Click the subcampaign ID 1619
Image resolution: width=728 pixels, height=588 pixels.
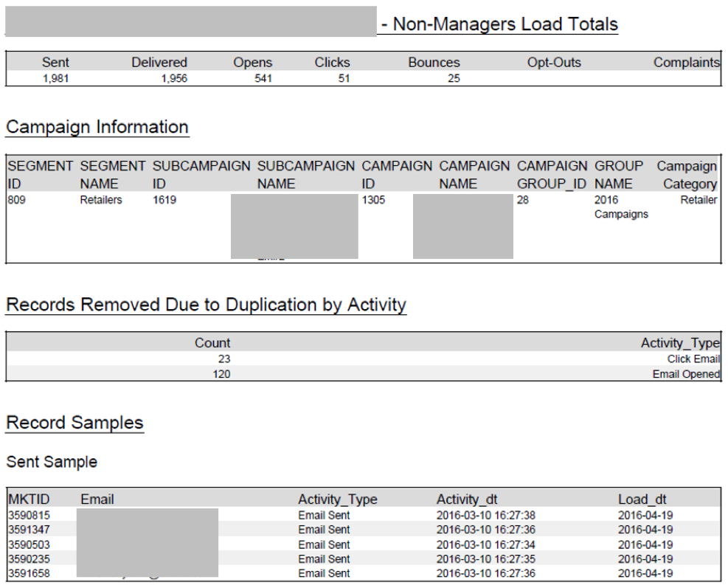tap(164, 200)
